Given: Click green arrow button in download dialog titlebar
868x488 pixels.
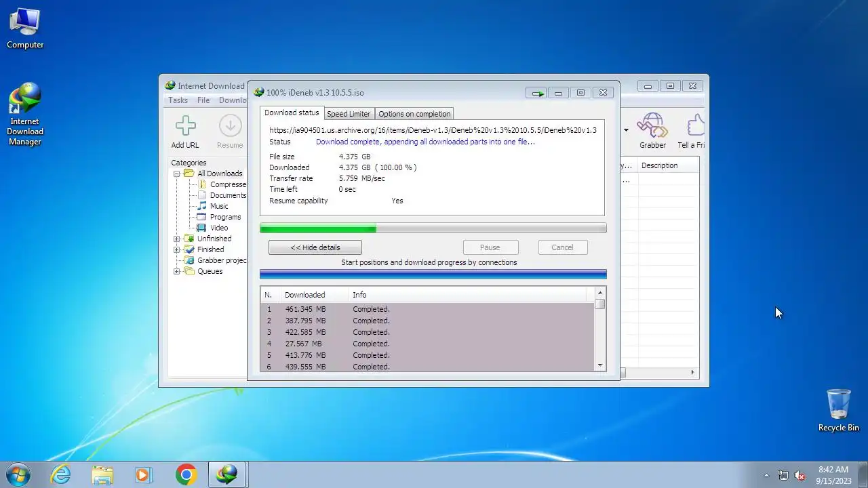Looking at the screenshot, I should (x=537, y=93).
